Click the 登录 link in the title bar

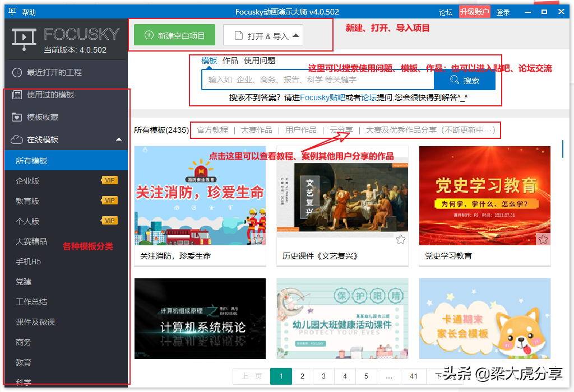coord(503,12)
